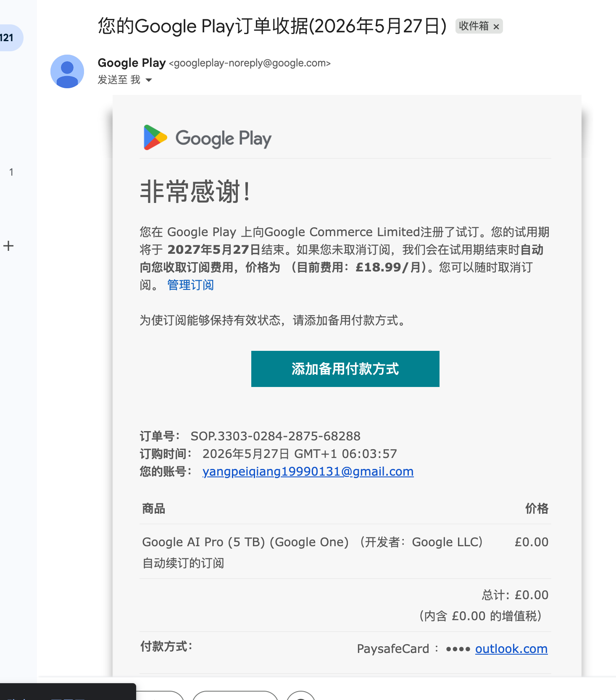
Task: Open the outlook.com payment link
Action: (511, 649)
